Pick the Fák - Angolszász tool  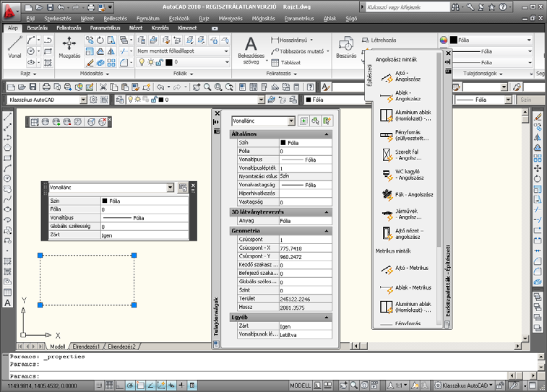(x=407, y=194)
